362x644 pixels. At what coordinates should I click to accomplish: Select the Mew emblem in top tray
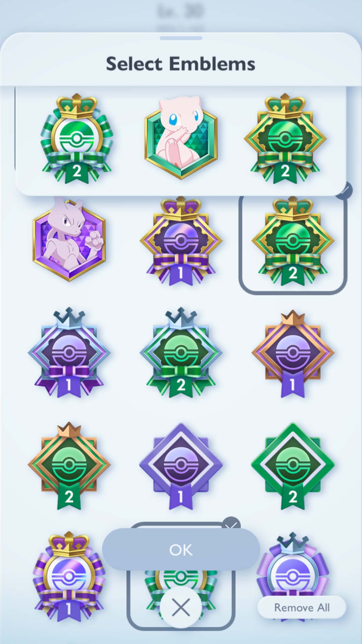click(181, 138)
